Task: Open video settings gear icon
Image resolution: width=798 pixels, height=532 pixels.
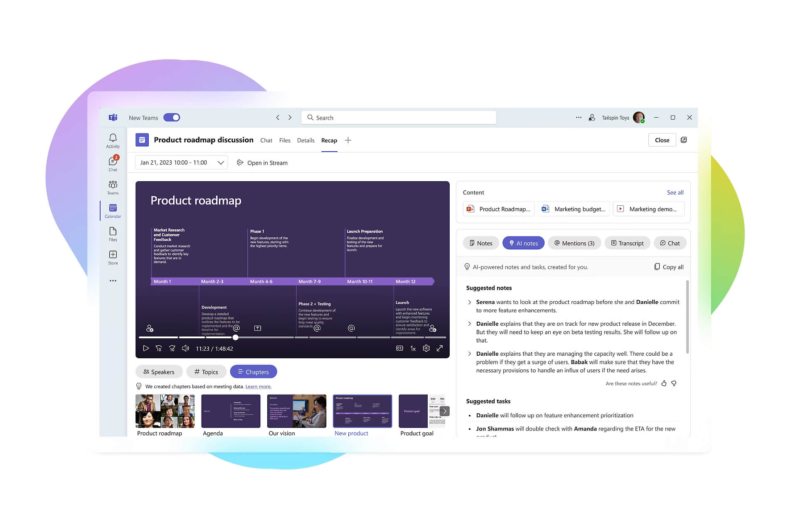Action: click(x=426, y=348)
